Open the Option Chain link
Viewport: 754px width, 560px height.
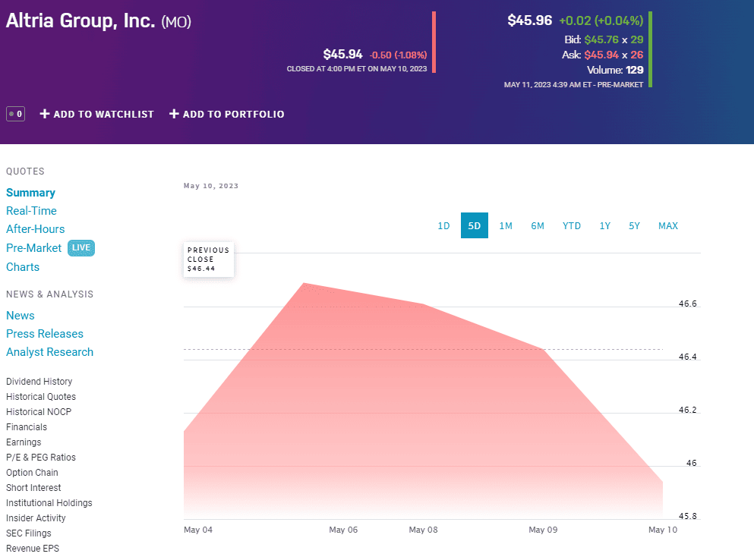pos(32,473)
